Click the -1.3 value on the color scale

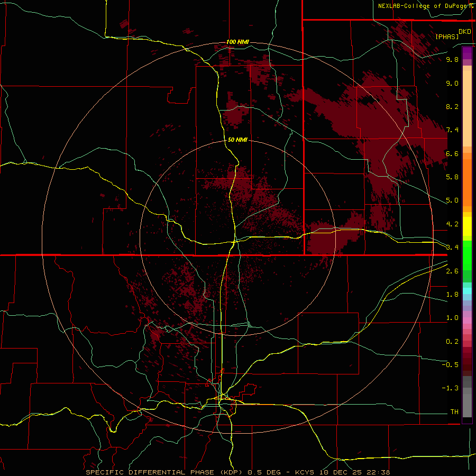coord(450,388)
